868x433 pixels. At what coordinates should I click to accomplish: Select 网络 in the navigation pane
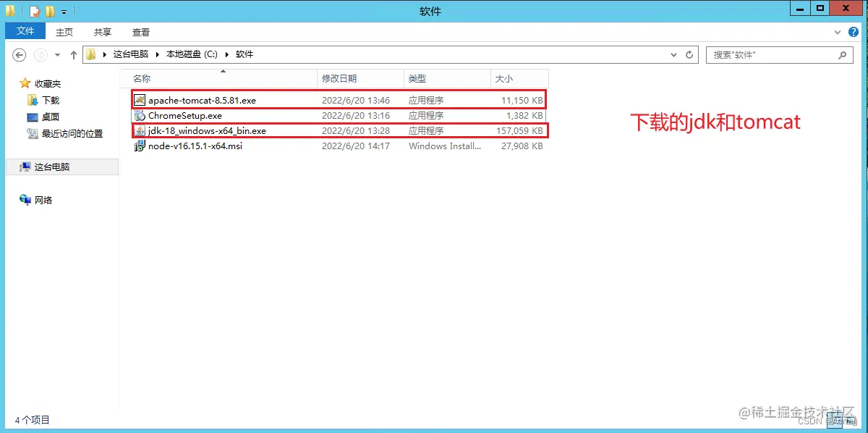click(43, 200)
